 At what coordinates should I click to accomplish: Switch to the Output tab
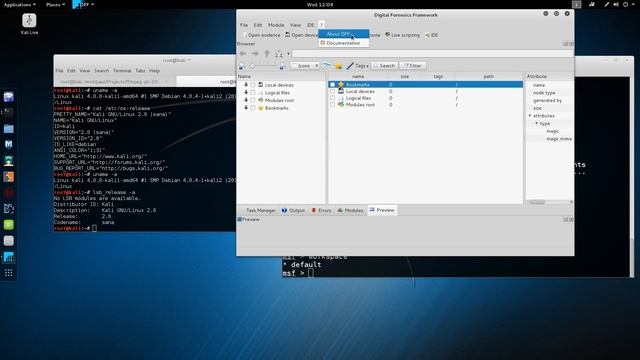(x=293, y=210)
